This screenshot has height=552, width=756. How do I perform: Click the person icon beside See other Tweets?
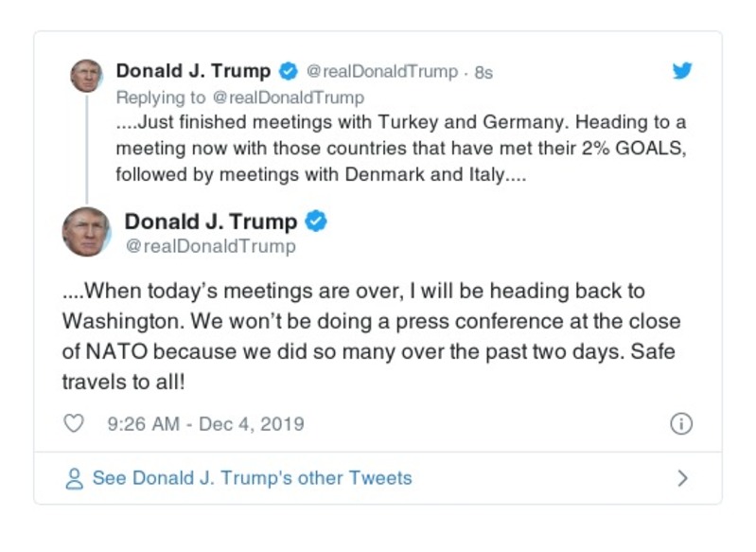pyautogui.click(x=74, y=478)
